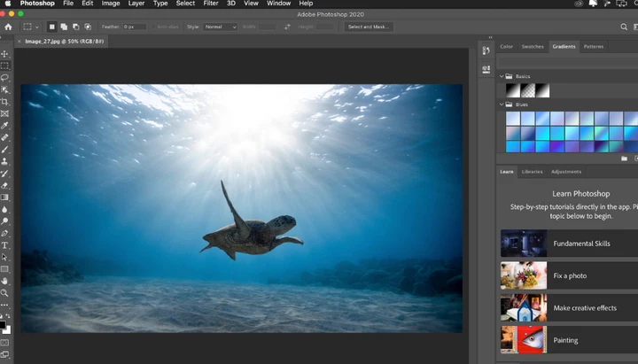Collapse the Basics gradient group

pyautogui.click(x=502, y=76)
